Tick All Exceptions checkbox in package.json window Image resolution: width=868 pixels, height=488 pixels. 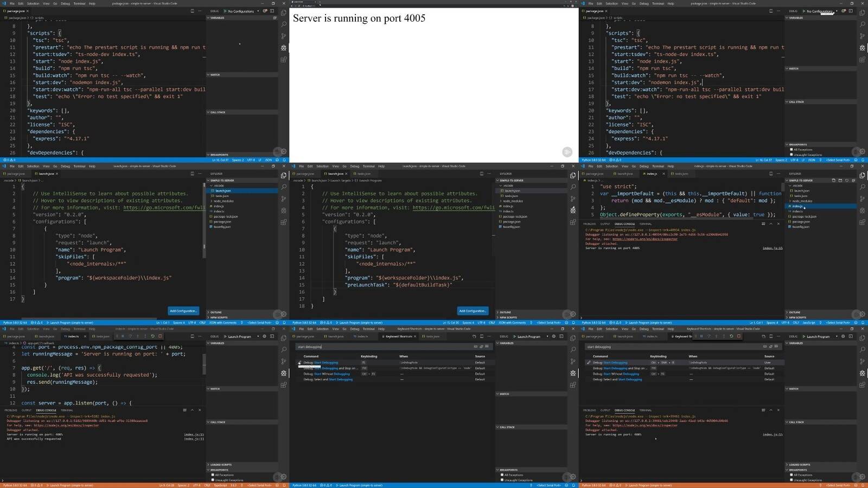[x=792, y=149]
